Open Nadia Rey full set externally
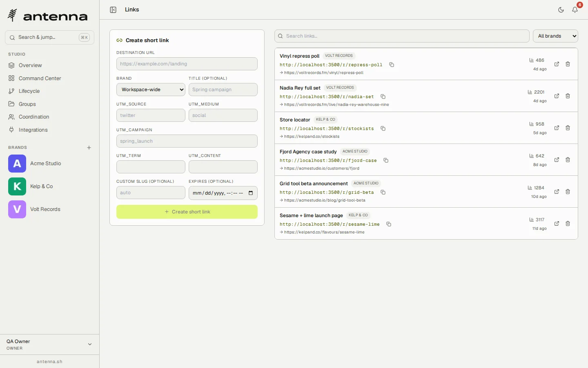The height and width of the screenshot is (368, 588). tap(557, 96)
